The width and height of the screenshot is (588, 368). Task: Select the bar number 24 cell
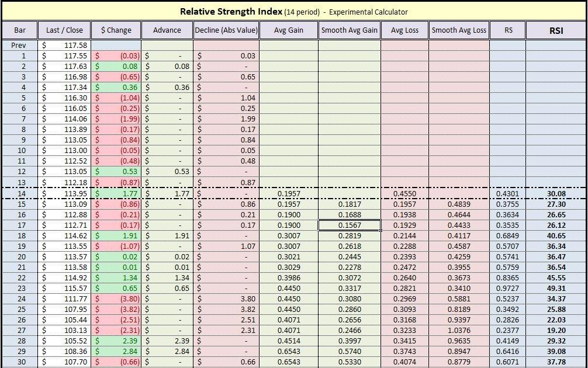(x=20, y=298)
